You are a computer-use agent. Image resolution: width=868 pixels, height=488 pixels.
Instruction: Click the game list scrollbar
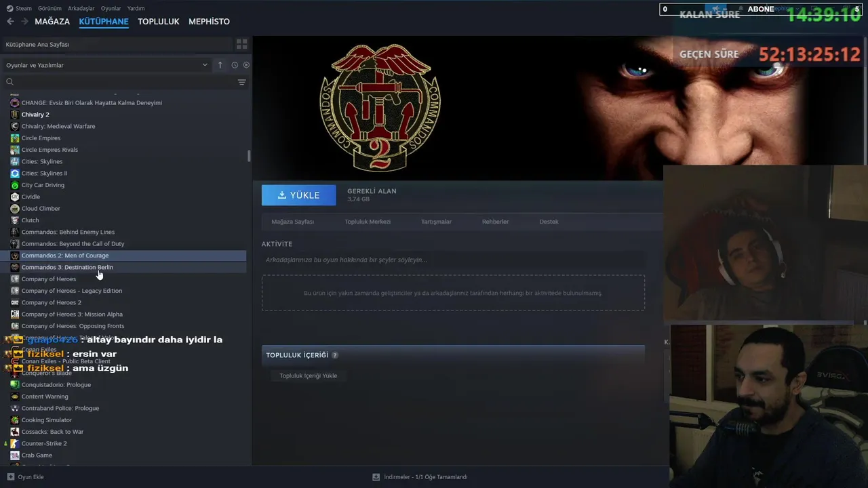click(249, 156)
